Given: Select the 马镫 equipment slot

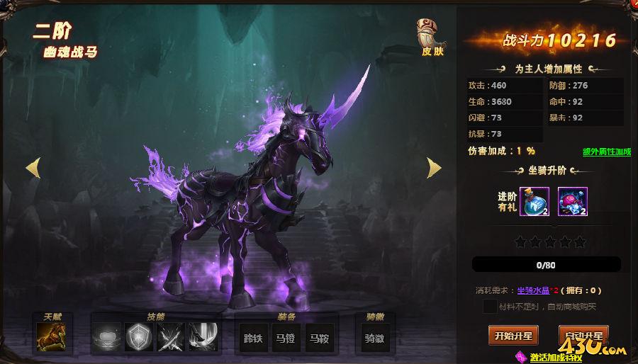Looking at the screenshot, I should 286,338.
